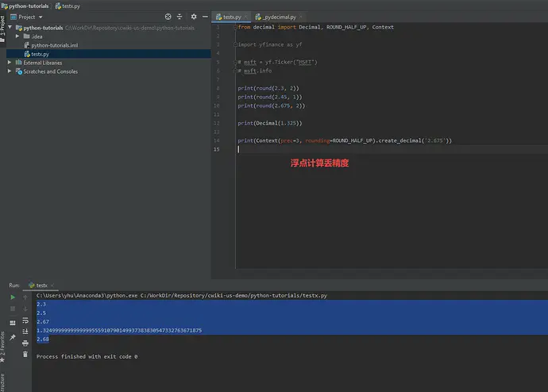This screenshot has height=392, width=548.
Task: Click the from decimal import line
Action: click(315, 27)
